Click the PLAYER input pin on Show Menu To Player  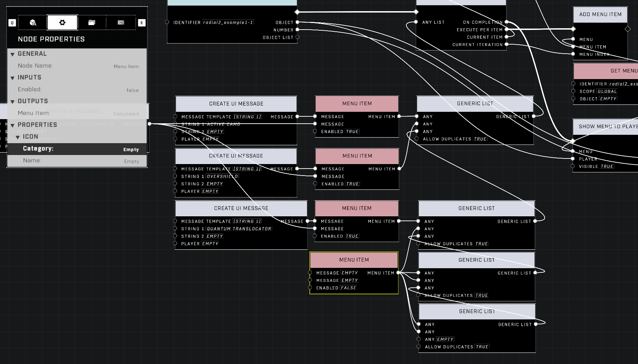(573, 159)
